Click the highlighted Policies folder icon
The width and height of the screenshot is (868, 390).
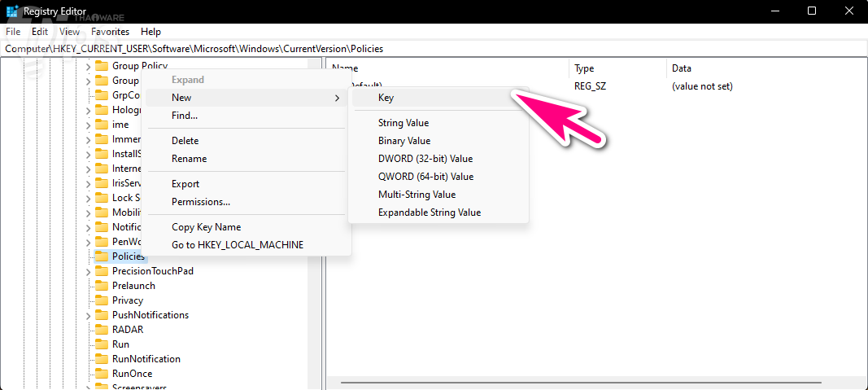[x=102, y=256]
